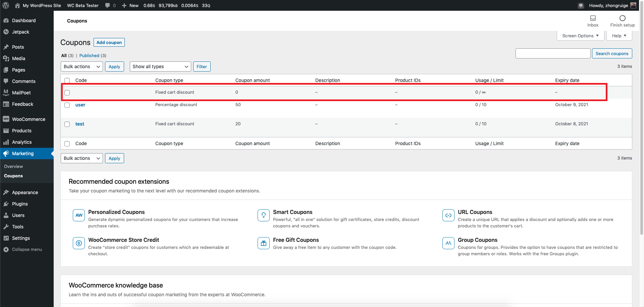Expand the Screen Options panel

point(580,36)
